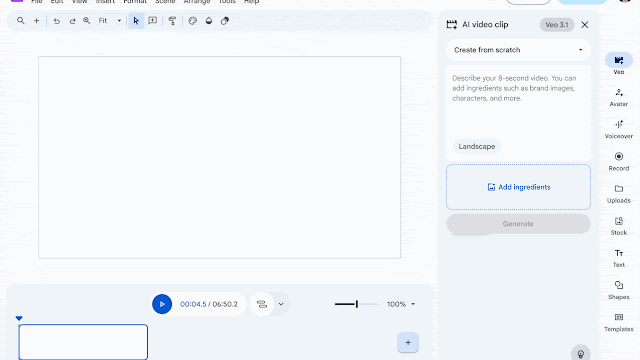Screen dimensions: 640x360
Task: Open the 100% timeline zoom dropdown
Action: point(401,304)
